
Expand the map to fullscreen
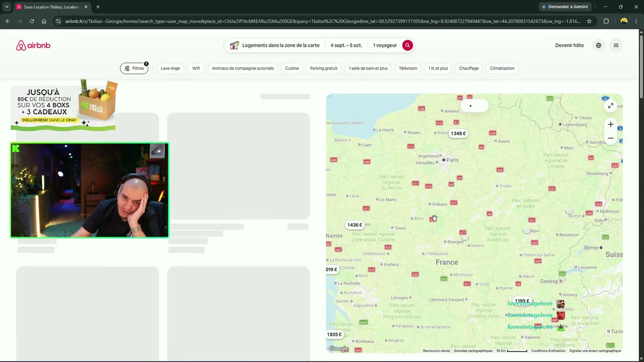(x=610, y=106)
